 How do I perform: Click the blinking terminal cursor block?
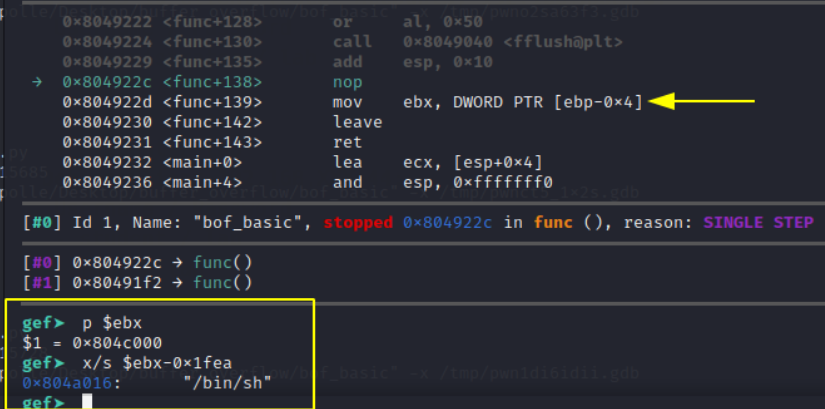(x=87, y=402)
